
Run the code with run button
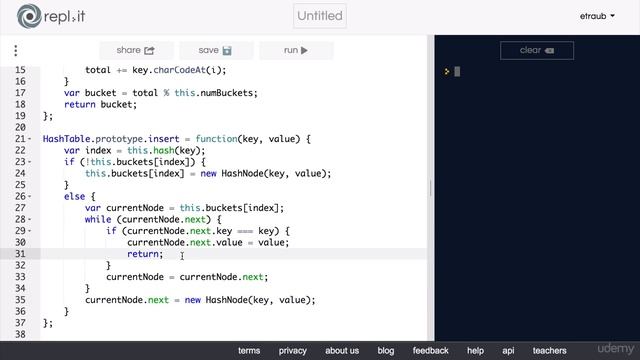pos(296,50)
